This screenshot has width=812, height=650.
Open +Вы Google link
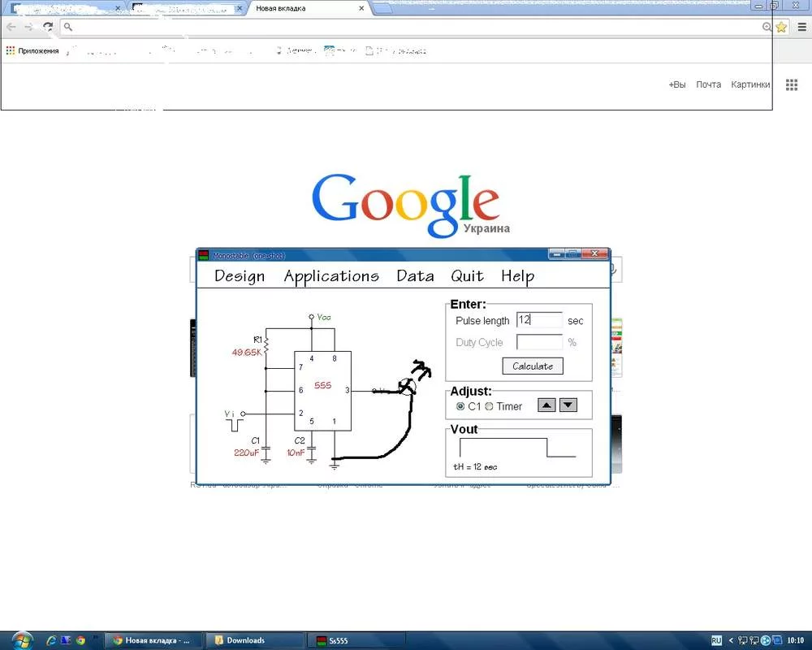[x=677, y=84]
